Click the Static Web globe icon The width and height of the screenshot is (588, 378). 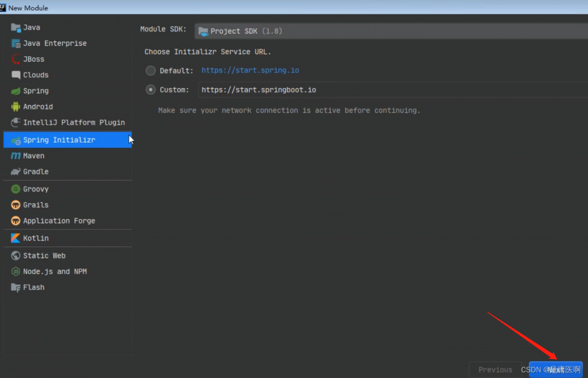[16, 256]
